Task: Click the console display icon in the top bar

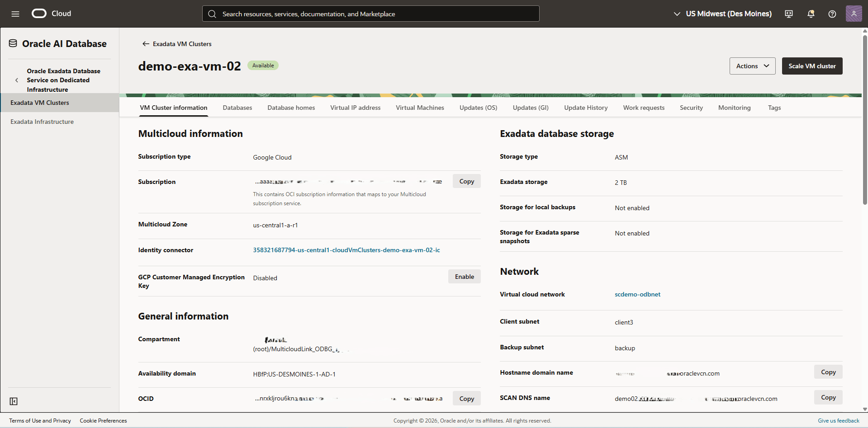Action: [x=788, y=14]
